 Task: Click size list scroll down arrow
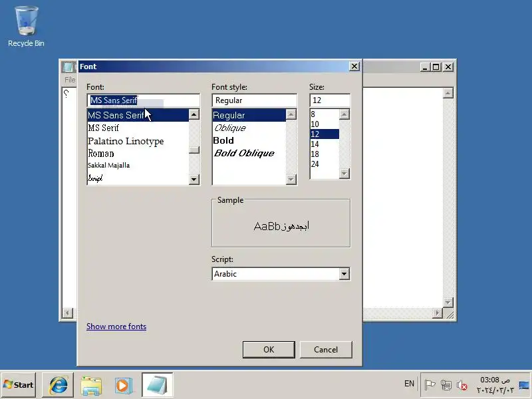[x=344, y=174]
